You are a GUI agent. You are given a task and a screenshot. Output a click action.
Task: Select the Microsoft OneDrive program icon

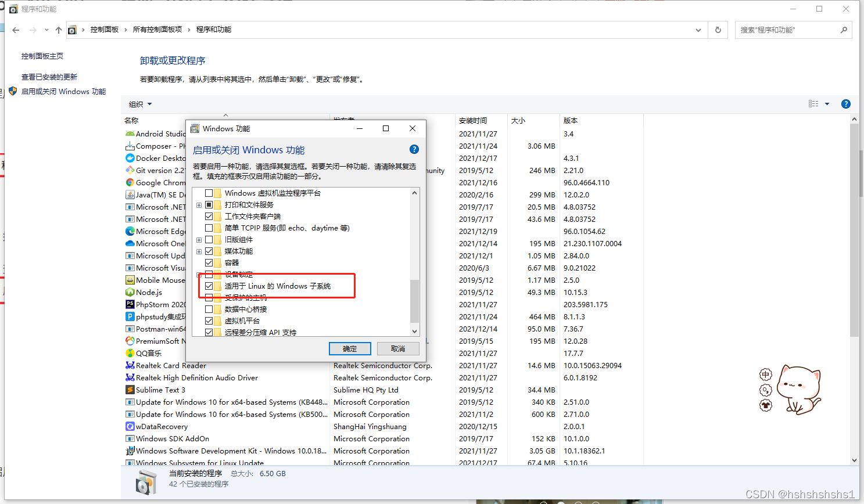point(130,243)
